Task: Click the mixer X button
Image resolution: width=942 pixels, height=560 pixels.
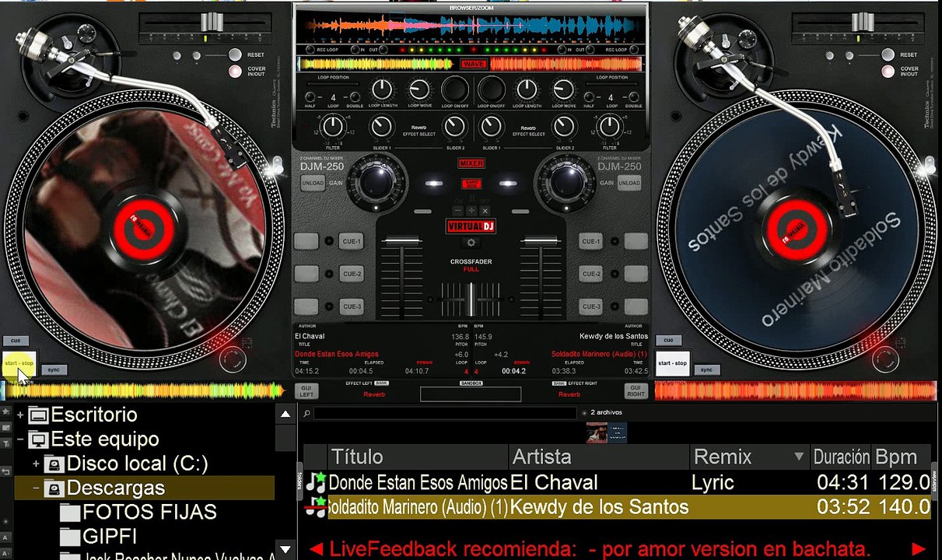Action: (485, 211)
